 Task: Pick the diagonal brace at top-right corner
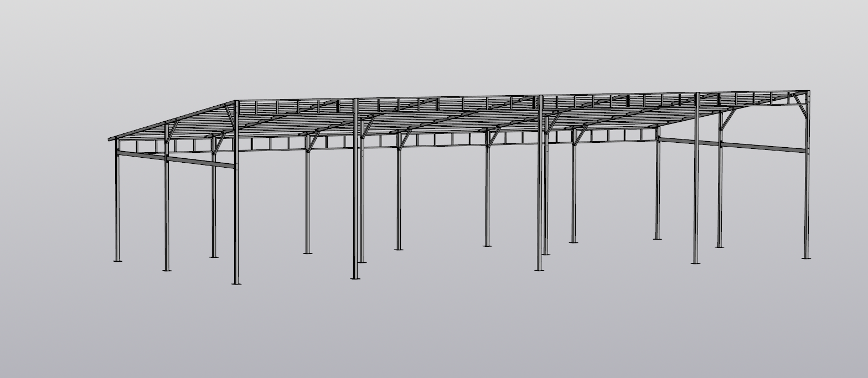(800, 105)
